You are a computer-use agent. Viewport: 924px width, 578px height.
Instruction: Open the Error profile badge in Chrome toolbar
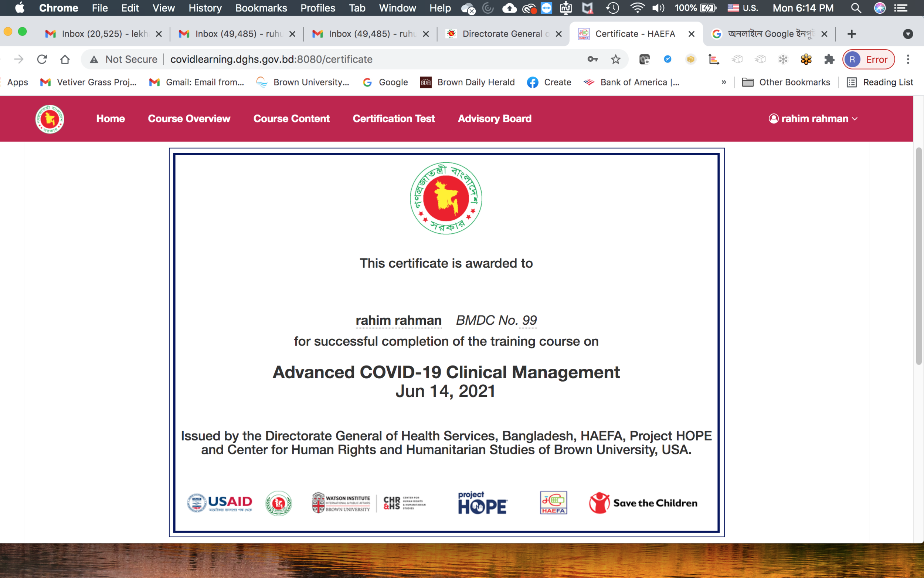coord(868,59)
